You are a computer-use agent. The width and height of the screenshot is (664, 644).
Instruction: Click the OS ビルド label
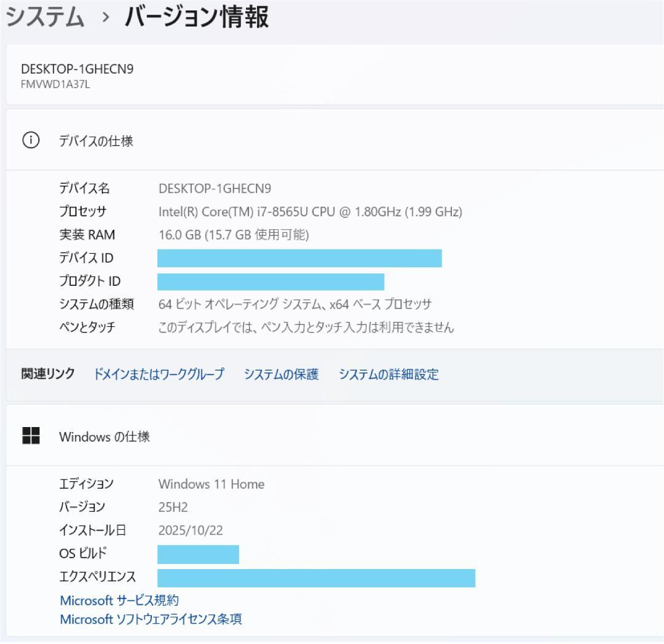[83, 553]
